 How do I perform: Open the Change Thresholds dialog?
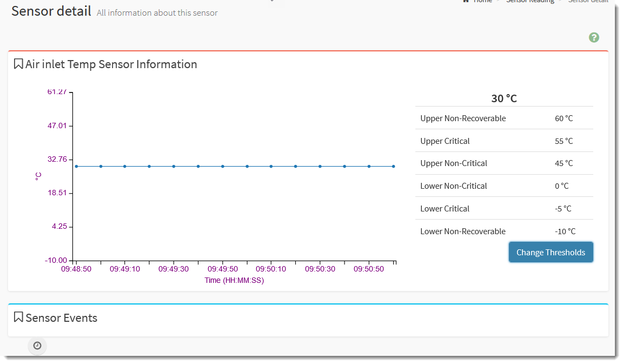click(551, 253)
